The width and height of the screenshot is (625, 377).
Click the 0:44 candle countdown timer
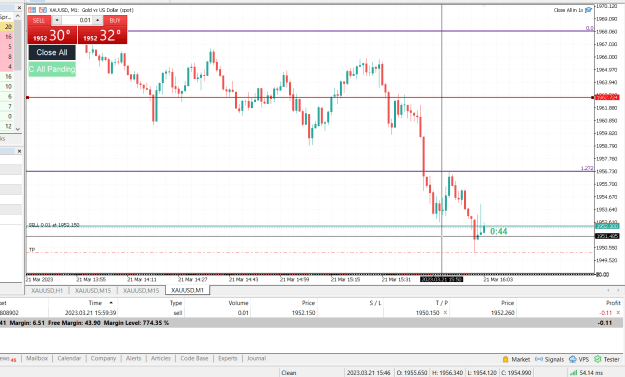pos(499,232)
